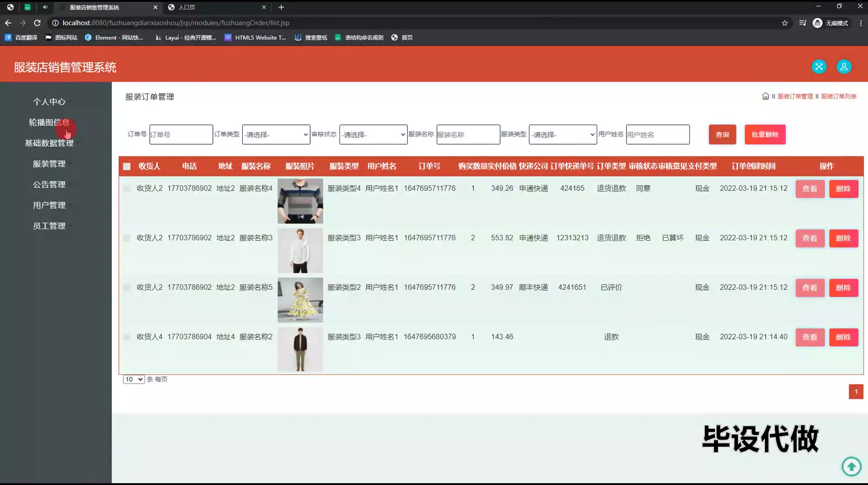Click the incognito mode icon

(817, 23)
